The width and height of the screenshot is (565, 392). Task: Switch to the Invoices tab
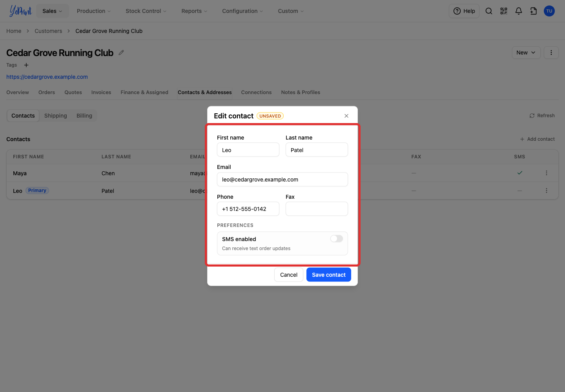coord(101,93)
